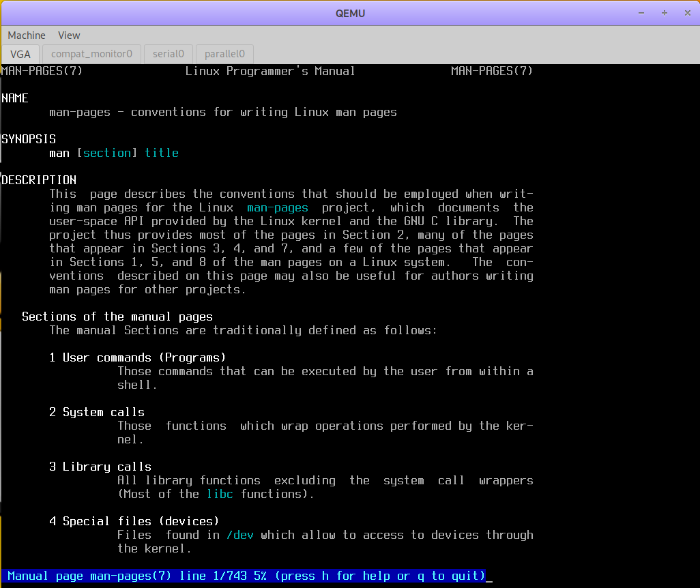Click the cyan libc text
Image resolution: width=700 pixels, height=588 pixels.
point(220,494)
